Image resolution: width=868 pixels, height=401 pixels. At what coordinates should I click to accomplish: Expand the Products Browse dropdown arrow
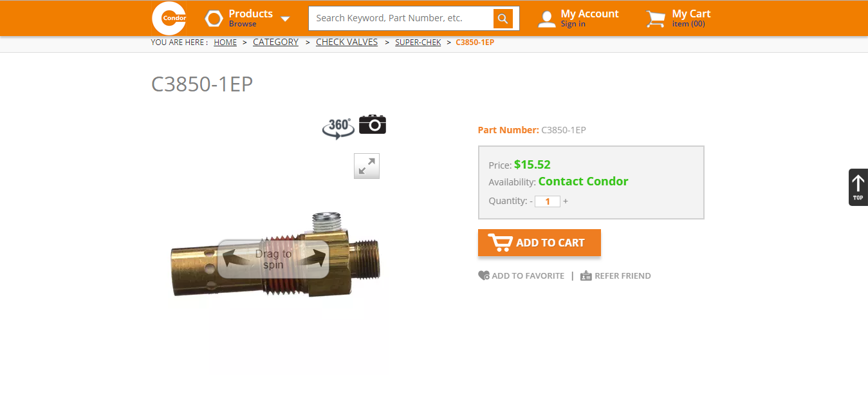click(285, 19)
